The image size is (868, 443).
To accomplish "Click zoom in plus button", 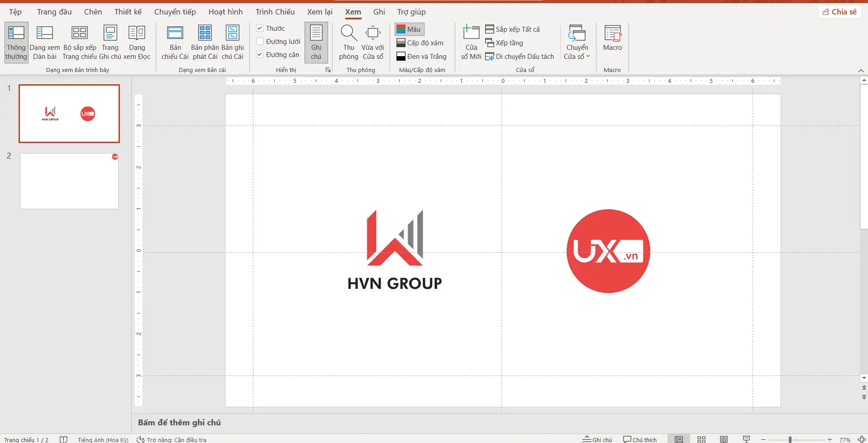I will point(830,439).
